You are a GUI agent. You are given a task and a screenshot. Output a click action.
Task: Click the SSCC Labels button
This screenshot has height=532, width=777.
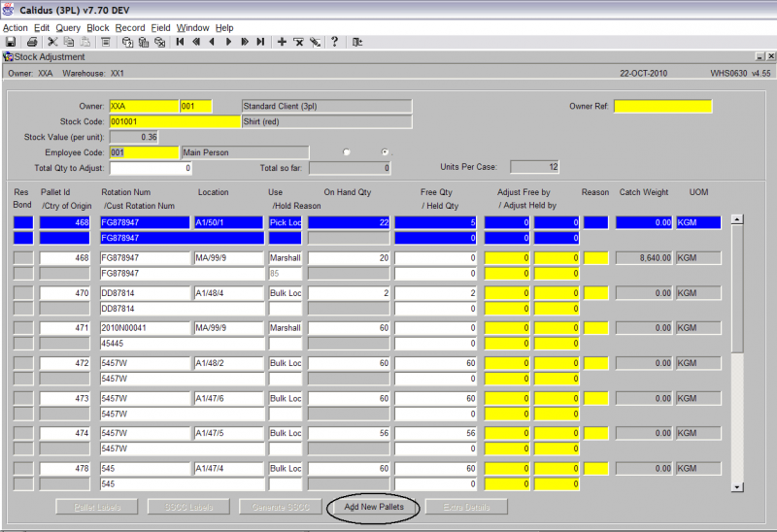click(188, 507)
